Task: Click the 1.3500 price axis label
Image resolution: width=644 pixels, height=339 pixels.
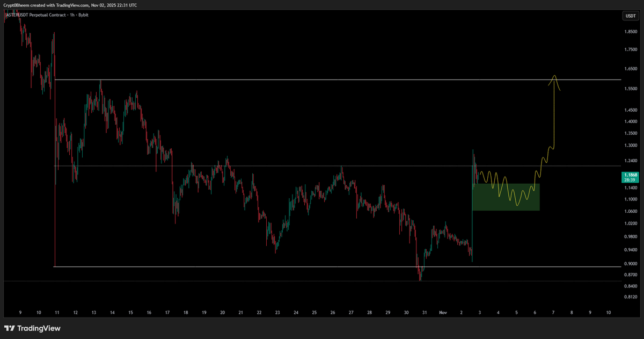Action: (x=631, y=133)
